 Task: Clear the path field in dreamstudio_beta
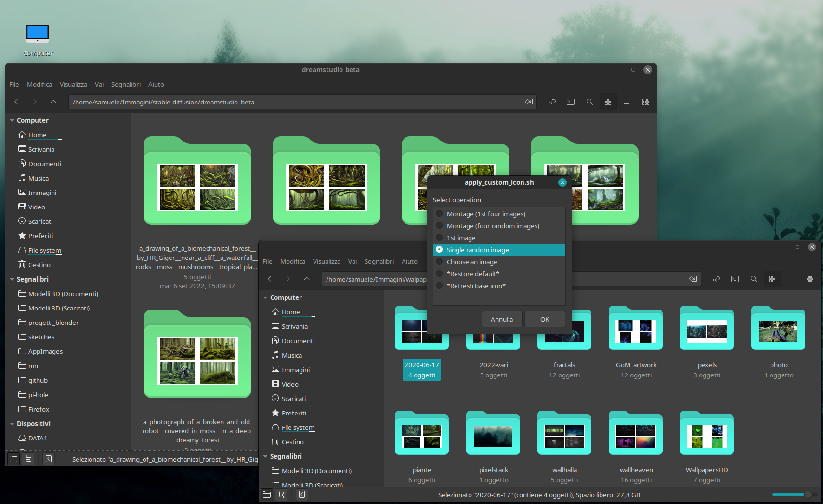coord(529,102)
